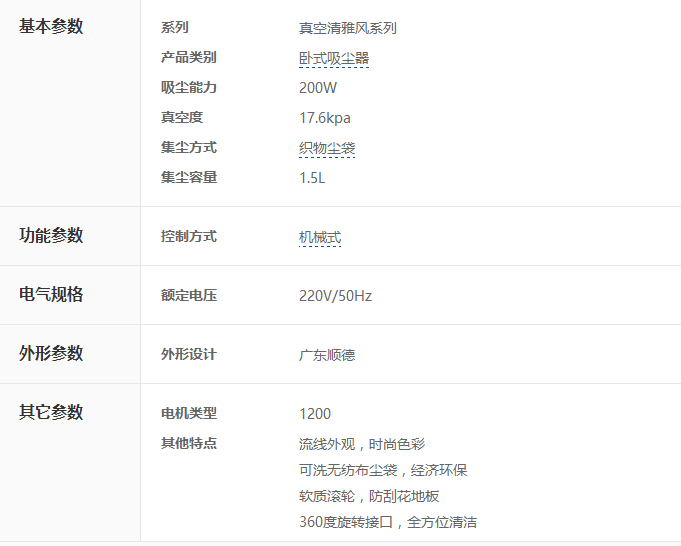Click the 360度旋转接口 feature line
Screen dimensions: 681x546
[x=387, y=522]
